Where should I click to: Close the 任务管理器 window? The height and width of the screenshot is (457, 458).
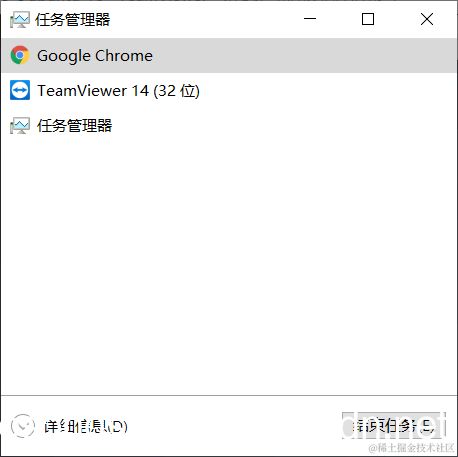click(427, 19)
